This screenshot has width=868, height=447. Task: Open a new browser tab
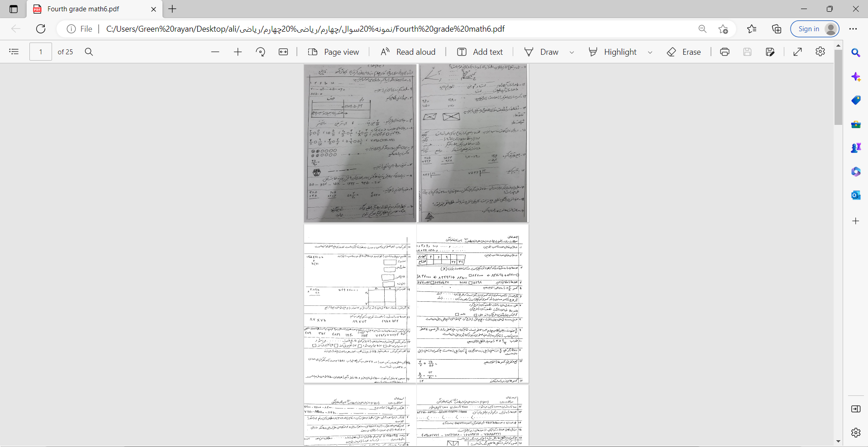[172, 9]
